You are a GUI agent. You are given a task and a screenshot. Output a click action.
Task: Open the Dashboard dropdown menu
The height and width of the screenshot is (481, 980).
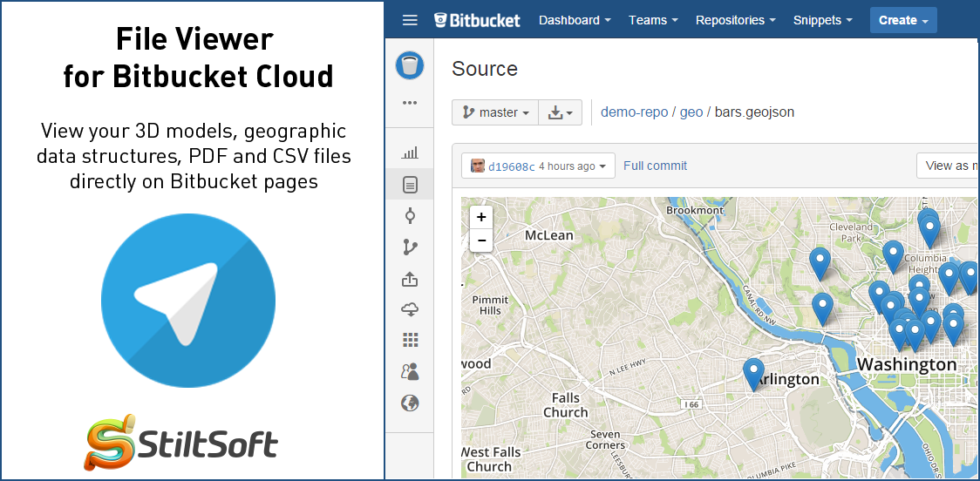pos(575,20)
